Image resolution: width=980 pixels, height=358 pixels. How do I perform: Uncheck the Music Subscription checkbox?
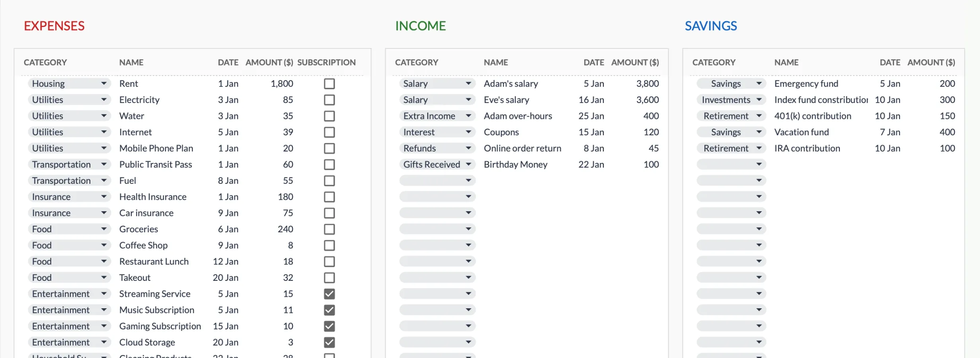tap(329, 310)
